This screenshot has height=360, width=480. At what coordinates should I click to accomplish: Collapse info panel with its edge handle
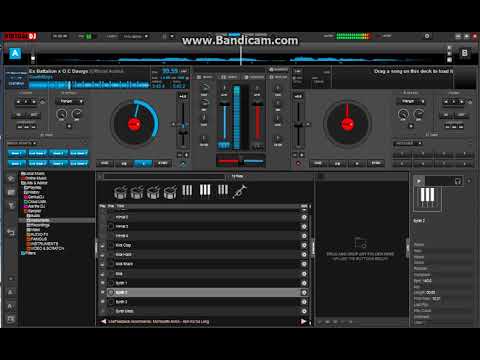(x=408, y=248)
